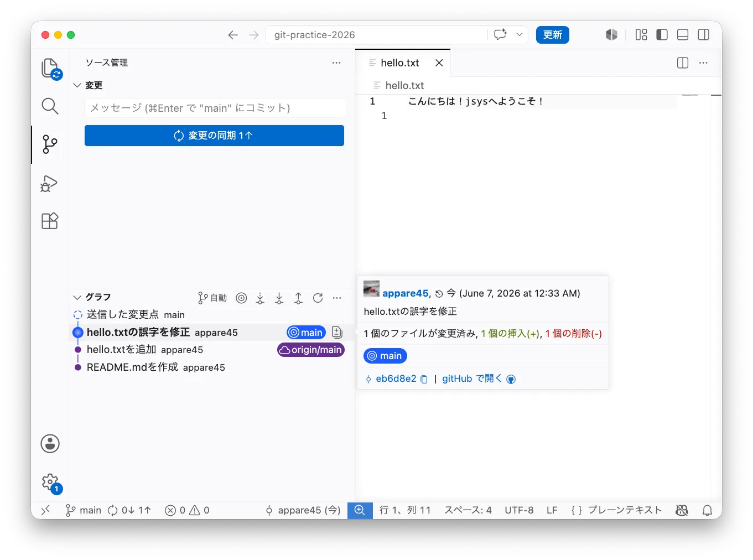The width and height of the screenshot is (753, 560).
Task: Click 行 1、列 11 cursor position
Action: [x=405, y=510]
